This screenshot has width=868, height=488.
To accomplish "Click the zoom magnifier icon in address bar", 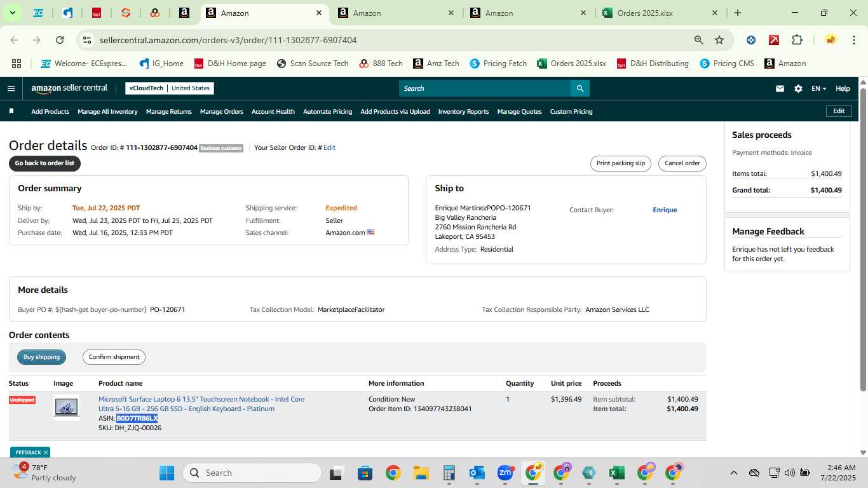I will click(699, 40).
